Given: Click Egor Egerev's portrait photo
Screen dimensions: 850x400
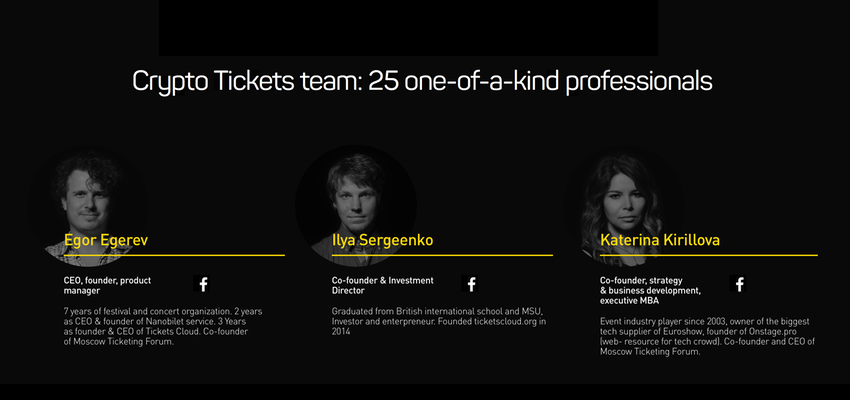Looking at the screenshot, I should (x=88, y=206).
